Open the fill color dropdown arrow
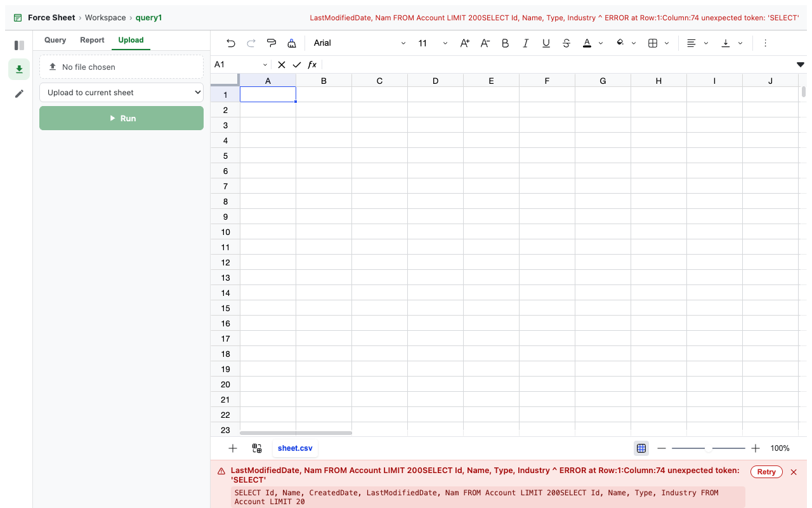The height and width of the screenshot is (508, 812). pos(634,43)
